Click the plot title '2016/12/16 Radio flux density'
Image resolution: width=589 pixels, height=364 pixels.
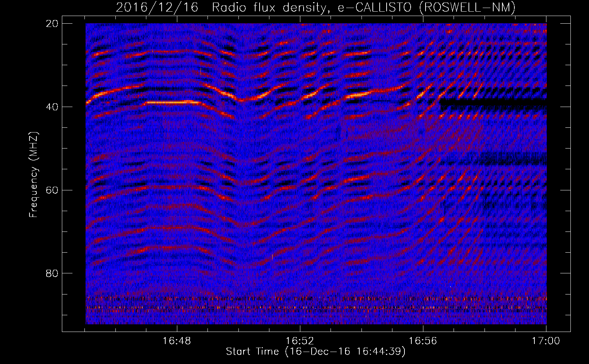[316, 7]
